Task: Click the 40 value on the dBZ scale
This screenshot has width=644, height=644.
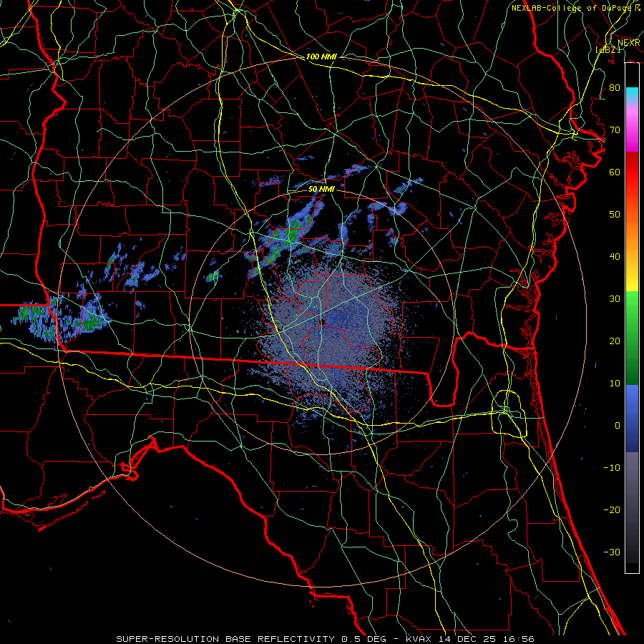Action: [x=615, y=256]
